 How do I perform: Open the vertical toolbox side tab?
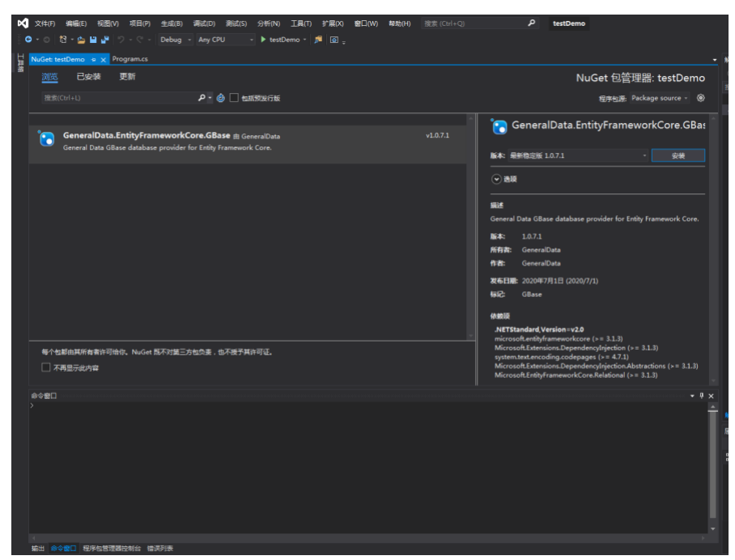(20, 63)
